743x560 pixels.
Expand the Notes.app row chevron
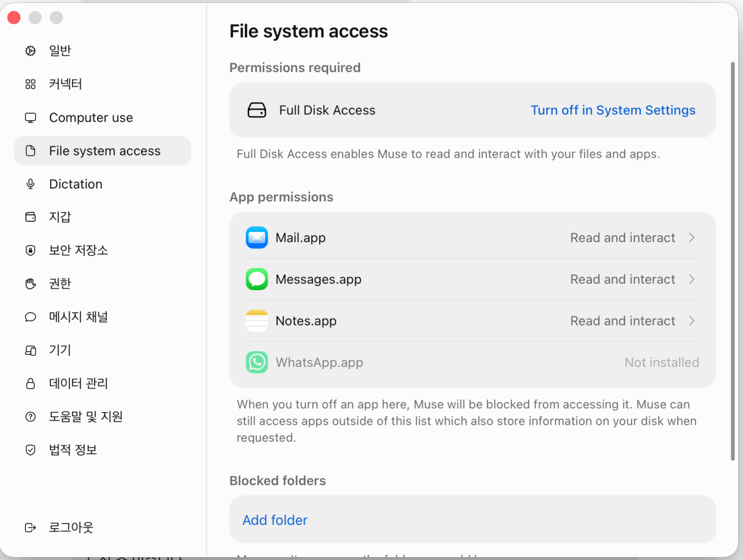tap(691, 321)
